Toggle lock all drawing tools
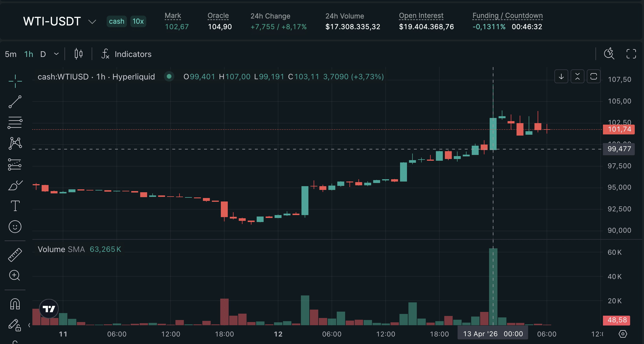Viewport: 644px width, 344px height. [x=15, y=325]
